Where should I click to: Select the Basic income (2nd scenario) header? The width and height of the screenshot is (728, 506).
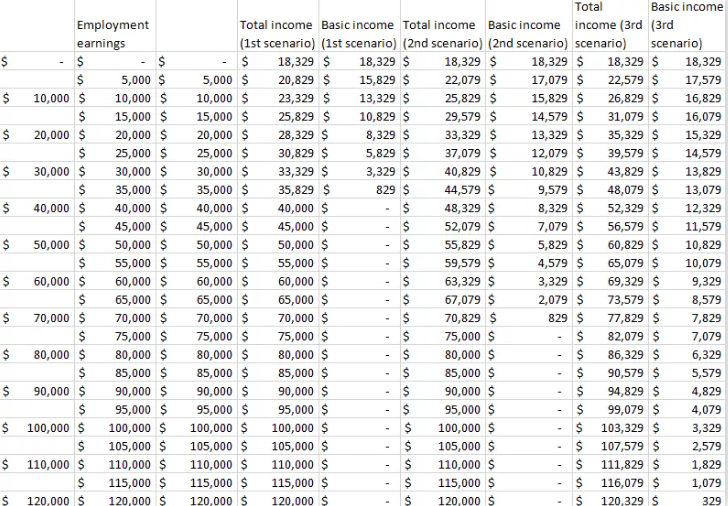[526, 34]
